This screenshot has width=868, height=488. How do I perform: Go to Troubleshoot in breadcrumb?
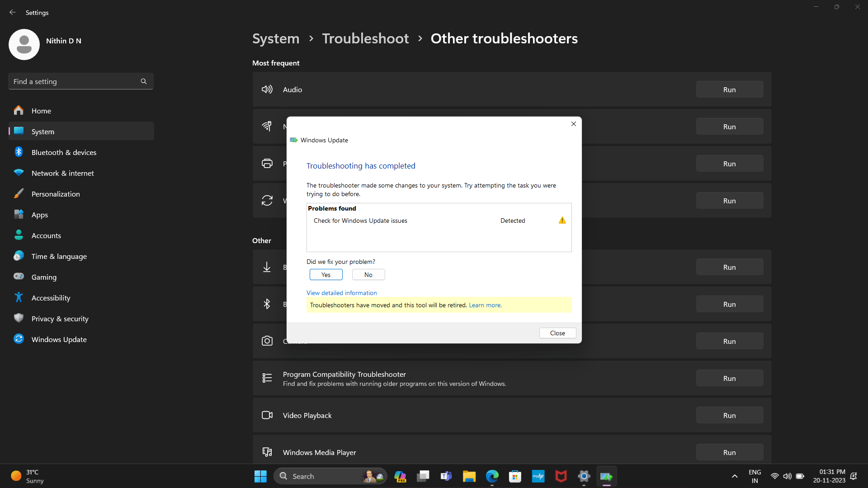(x=365, y=38)
